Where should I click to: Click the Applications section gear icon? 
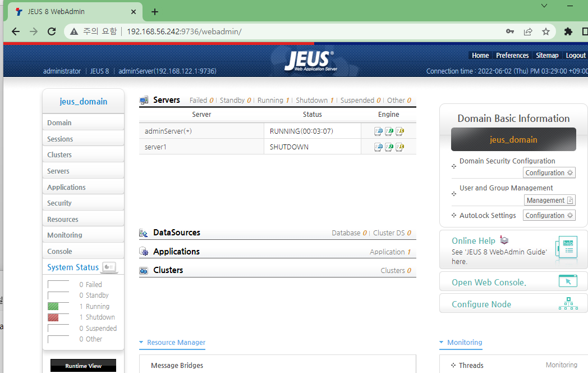[144, 251]
